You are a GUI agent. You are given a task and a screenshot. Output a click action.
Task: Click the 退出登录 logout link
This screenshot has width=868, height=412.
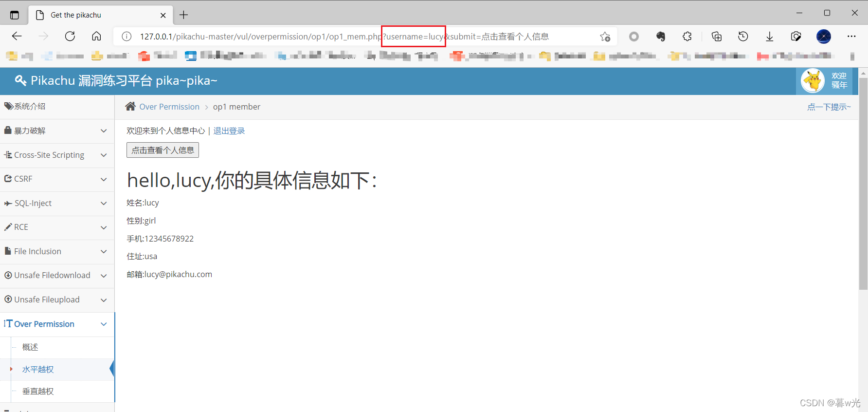coord(229,131)
